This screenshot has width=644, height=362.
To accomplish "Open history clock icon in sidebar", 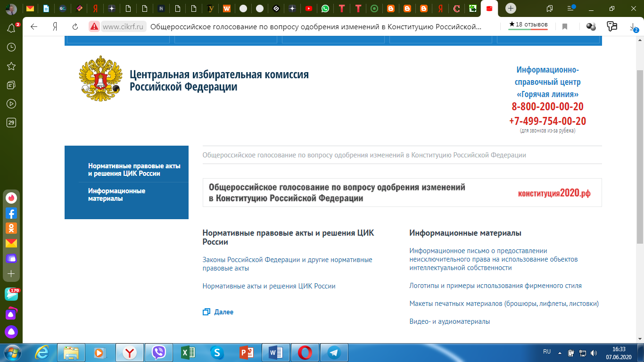I will coord(11,48).
